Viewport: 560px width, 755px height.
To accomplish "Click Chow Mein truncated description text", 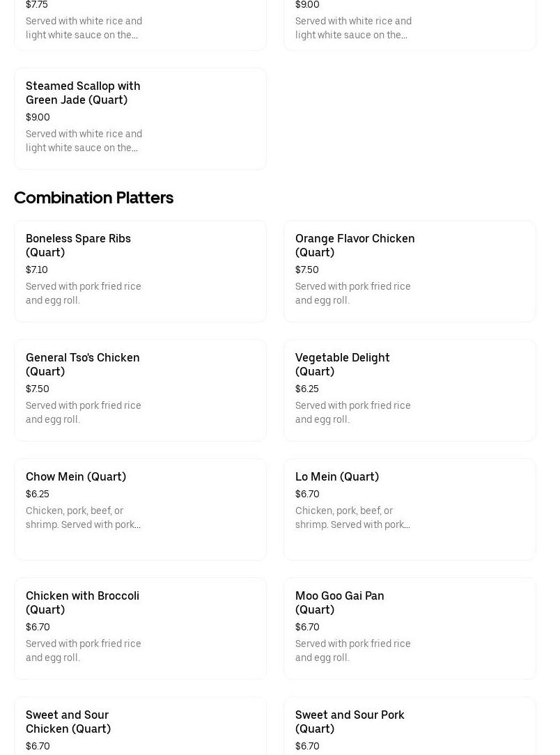I will (83, 517).
